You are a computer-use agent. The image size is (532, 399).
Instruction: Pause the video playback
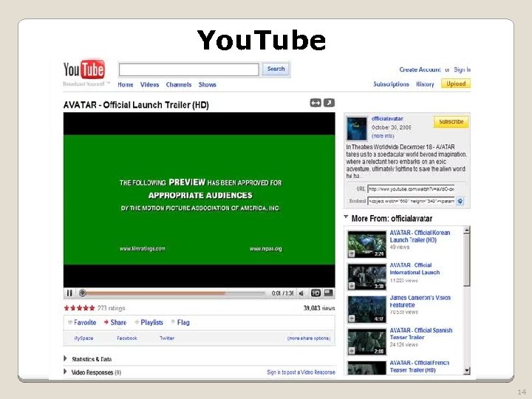(69, 293)
